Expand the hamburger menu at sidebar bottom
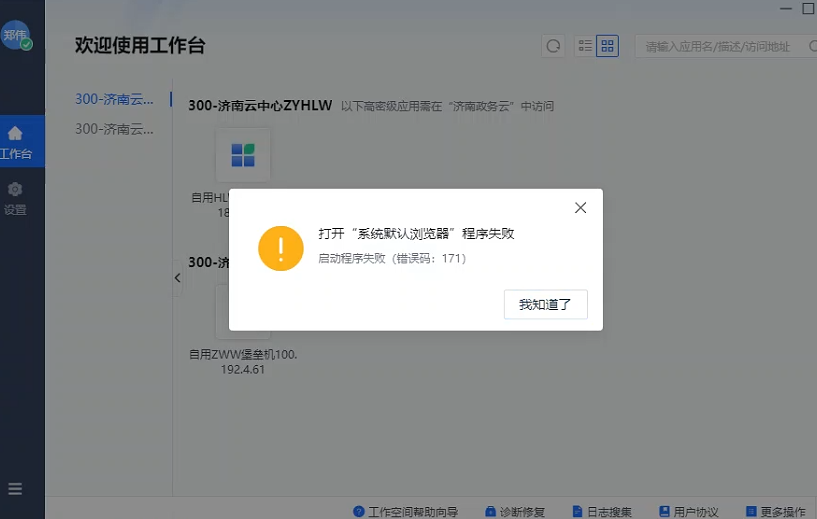The image size is (817, 519). (x=15, y=489)
